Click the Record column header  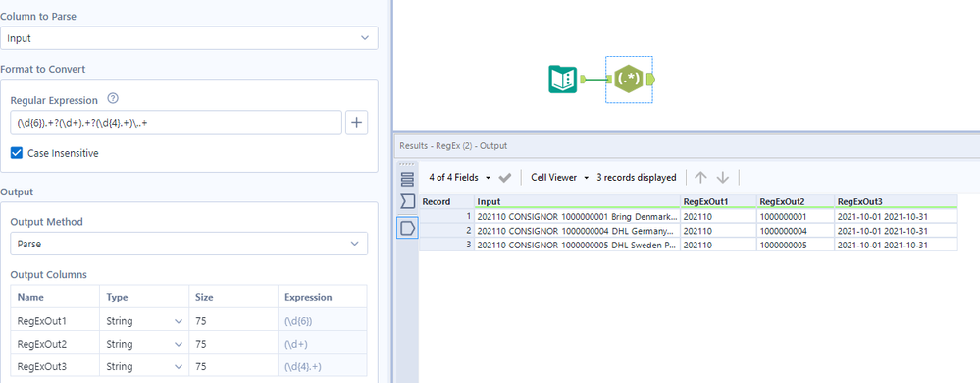coord(446,201)
